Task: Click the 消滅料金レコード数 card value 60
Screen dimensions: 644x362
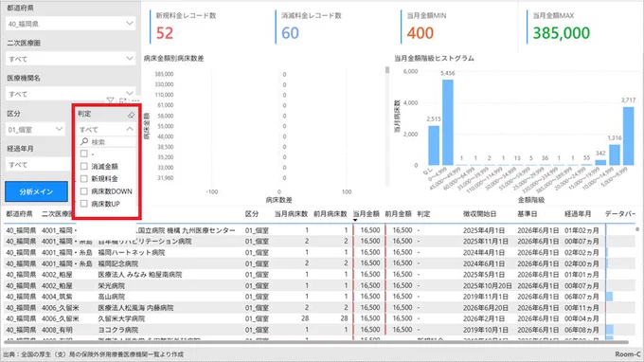Action: click(290, 33)
